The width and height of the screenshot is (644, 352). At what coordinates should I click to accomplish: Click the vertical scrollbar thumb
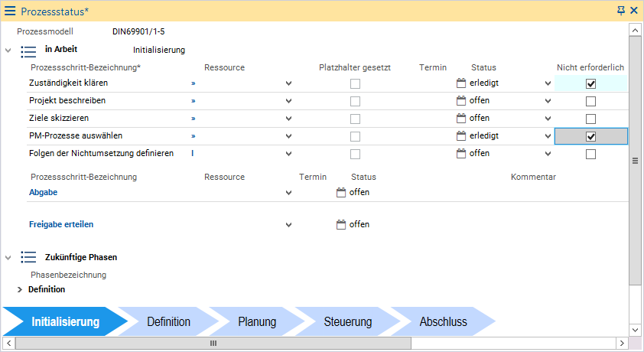pos(635,160)
